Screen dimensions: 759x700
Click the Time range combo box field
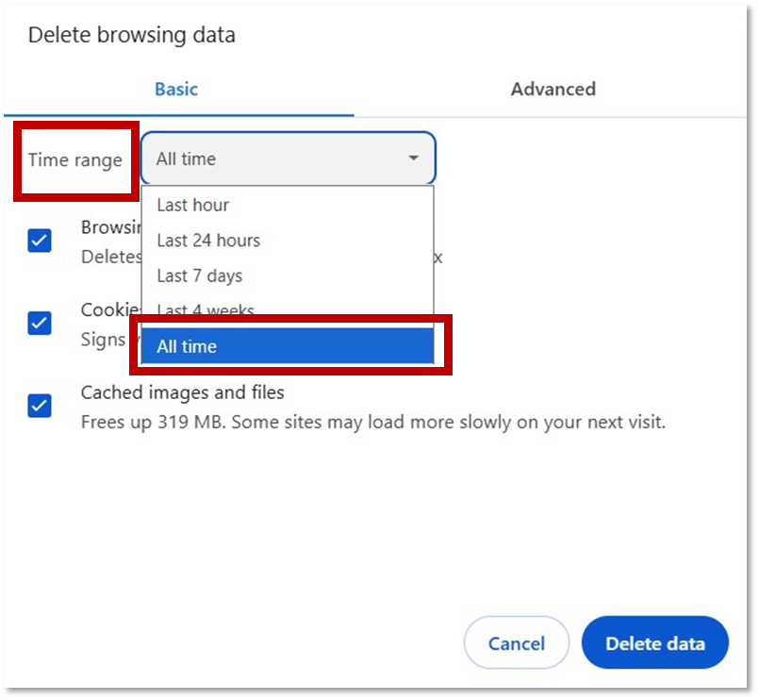coord(273,158)
